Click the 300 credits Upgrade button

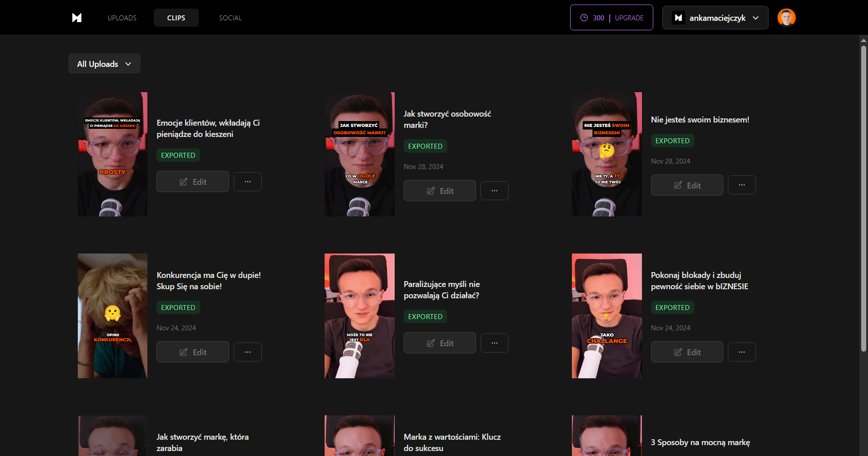click(611, 18)
